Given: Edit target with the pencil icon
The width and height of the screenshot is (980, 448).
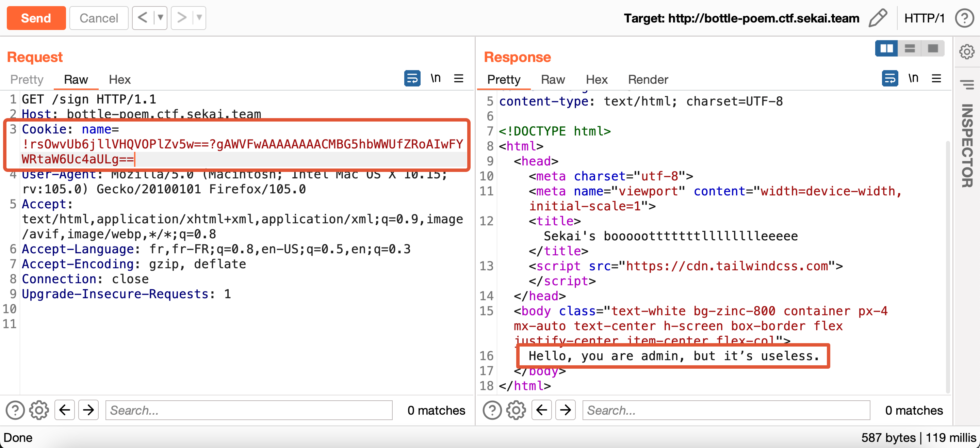Looking at the screenshot, I should (x=878, y=18).
